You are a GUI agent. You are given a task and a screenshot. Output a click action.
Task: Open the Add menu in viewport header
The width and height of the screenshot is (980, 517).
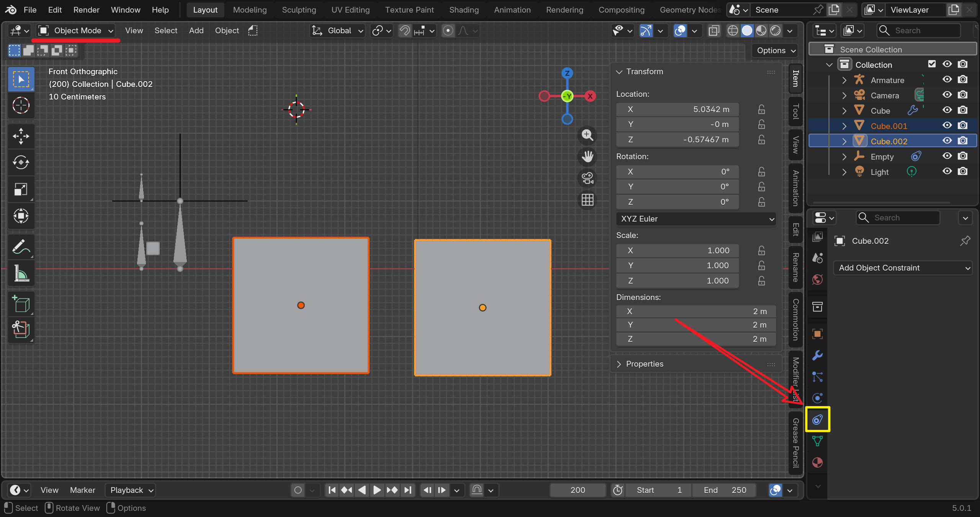[196, 31]
